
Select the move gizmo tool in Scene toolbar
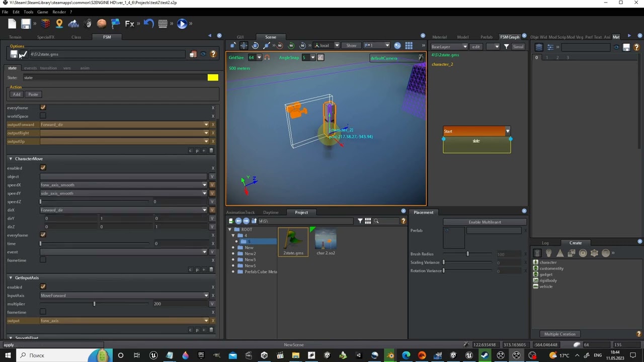point(244,45)
